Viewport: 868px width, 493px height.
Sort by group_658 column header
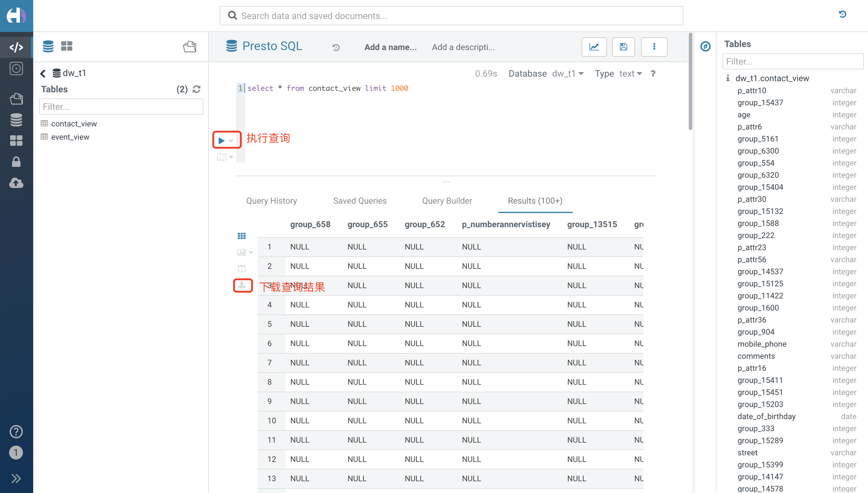[x=310, y=224]
